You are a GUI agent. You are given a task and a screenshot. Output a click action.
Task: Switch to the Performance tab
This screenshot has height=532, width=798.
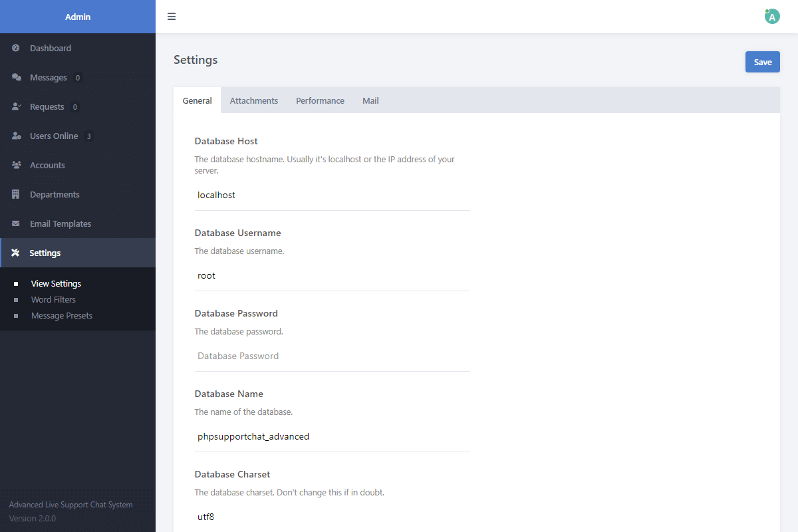(320, 100)
